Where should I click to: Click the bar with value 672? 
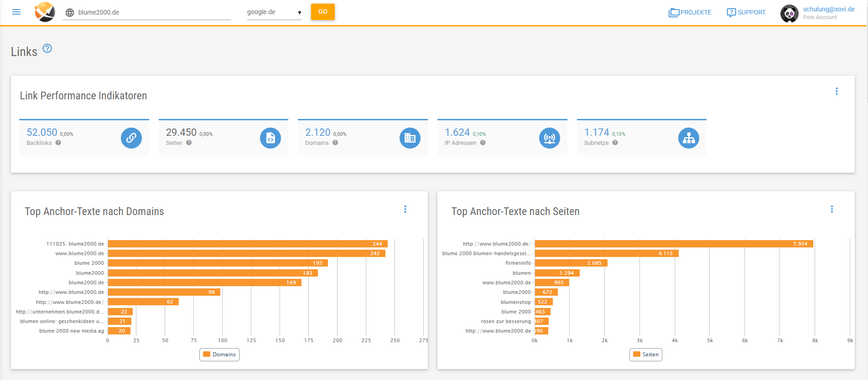[546, 292]
